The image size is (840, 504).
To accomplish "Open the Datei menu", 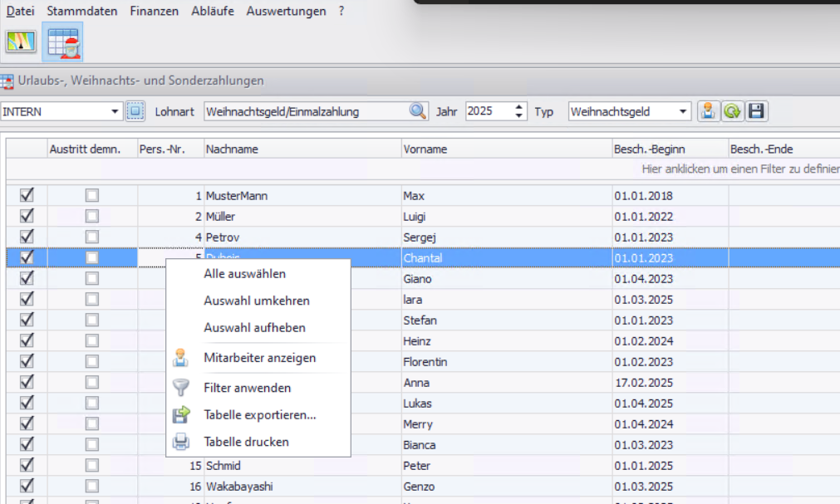I will click(21, 11).
